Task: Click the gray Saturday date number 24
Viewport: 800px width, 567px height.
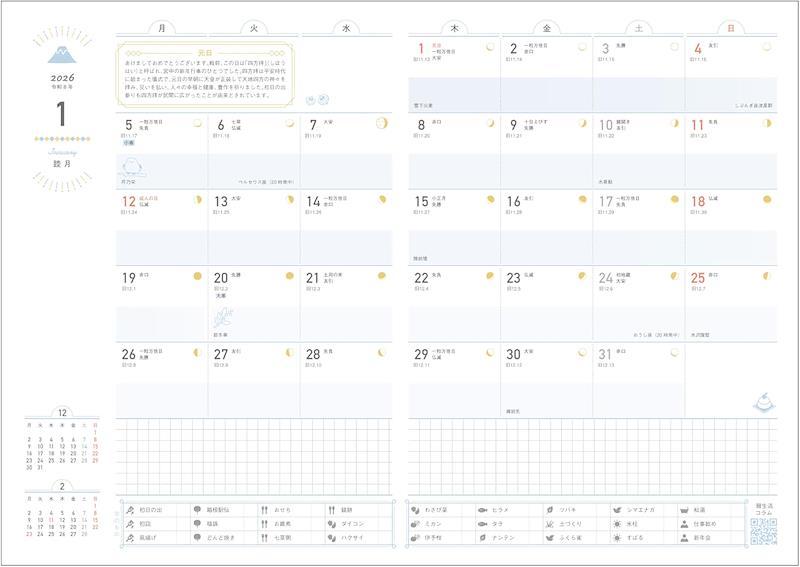Action: pyautogui.click(x=606, y=278)
